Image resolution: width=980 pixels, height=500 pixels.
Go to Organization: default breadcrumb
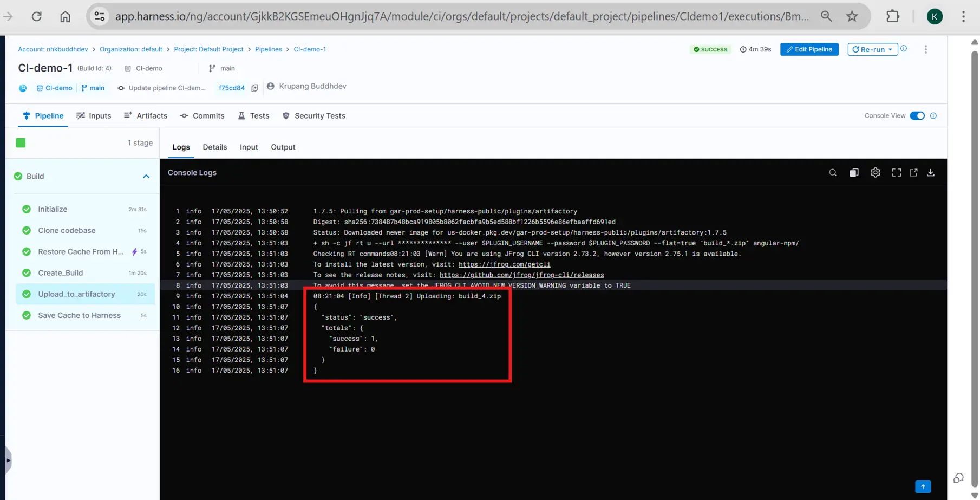[131, 49]
